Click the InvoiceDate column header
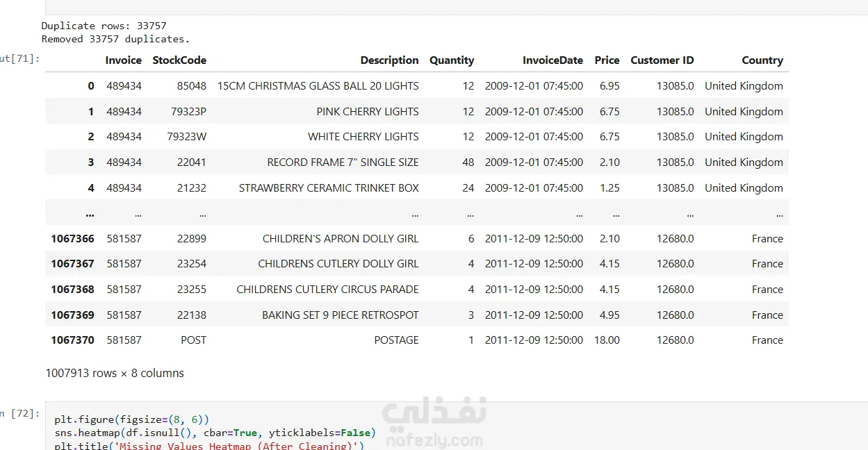 (x=552, y=60)
